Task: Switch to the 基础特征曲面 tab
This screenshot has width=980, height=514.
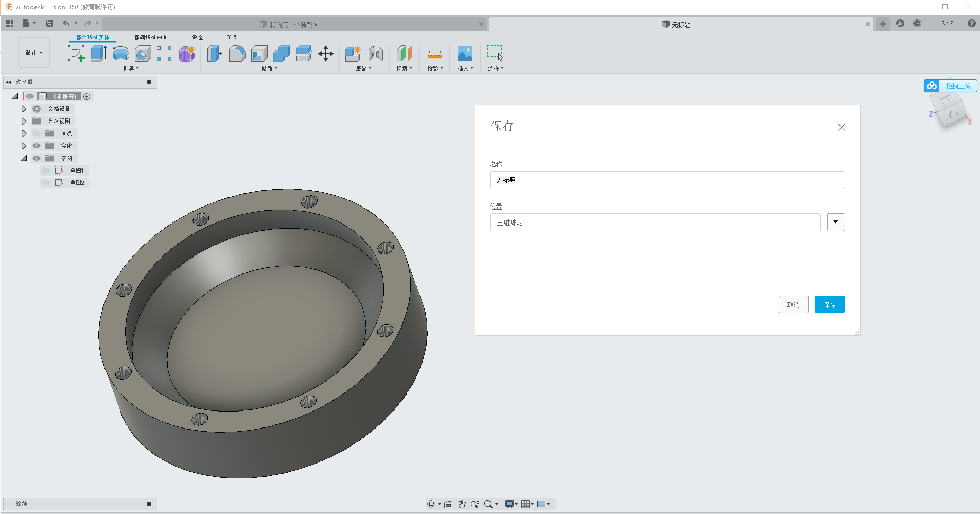Action: coord(150,37)
